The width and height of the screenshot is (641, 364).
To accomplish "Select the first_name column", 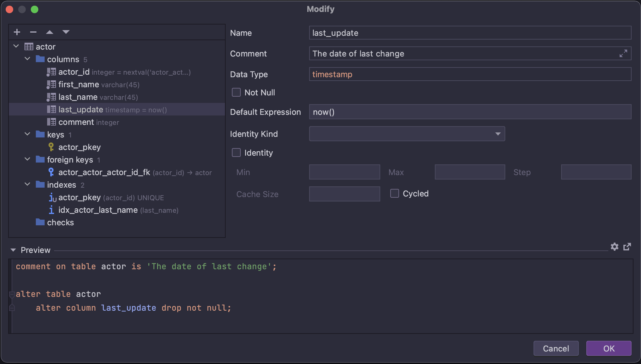I will (x=79, y=84).
